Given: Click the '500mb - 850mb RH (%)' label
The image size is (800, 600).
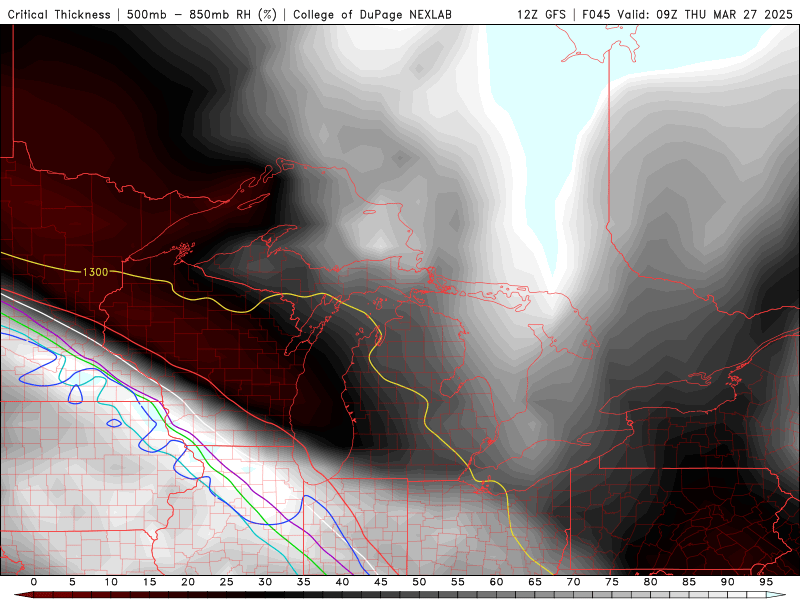Looking at the screenshot, I should coord(202,14).
